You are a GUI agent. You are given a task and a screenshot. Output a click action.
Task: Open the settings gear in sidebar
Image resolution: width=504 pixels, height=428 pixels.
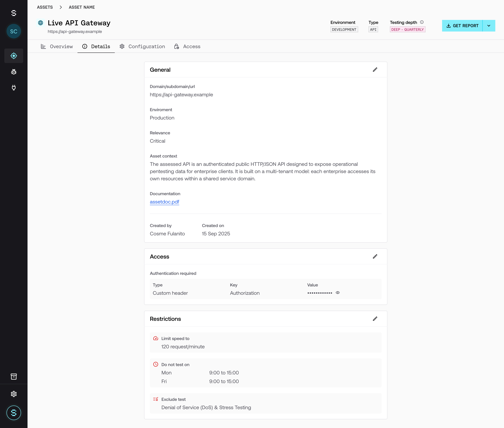(x=14, y=394)
